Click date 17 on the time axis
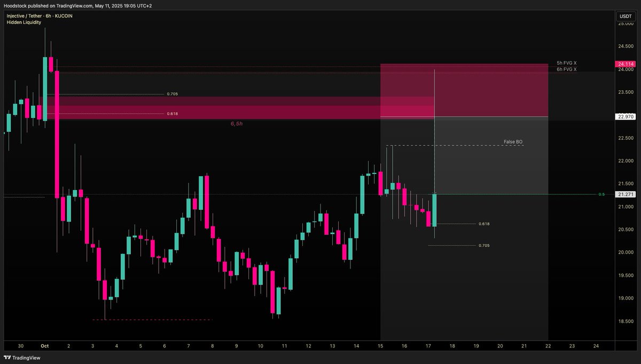 [428, 346]
